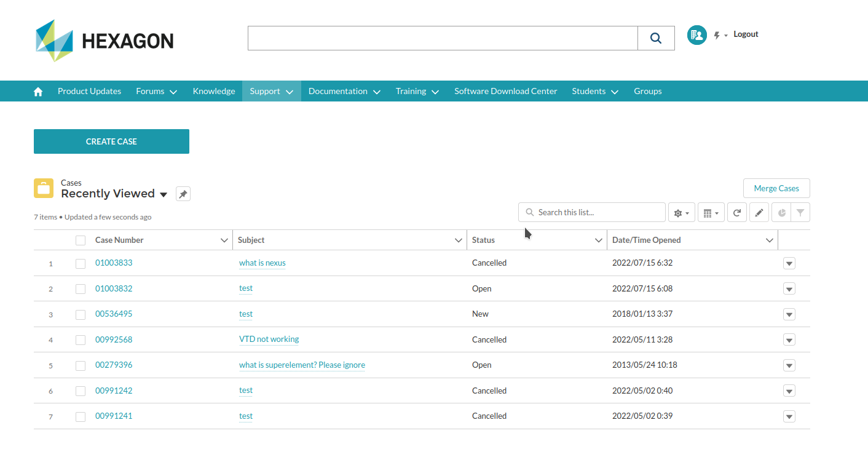
Task: Go to the Knowledge page
Action: [x=214, y=91]
